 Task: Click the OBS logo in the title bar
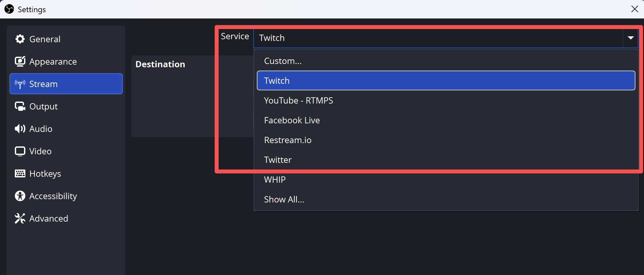pyautogui.click(x=9, y=9)
